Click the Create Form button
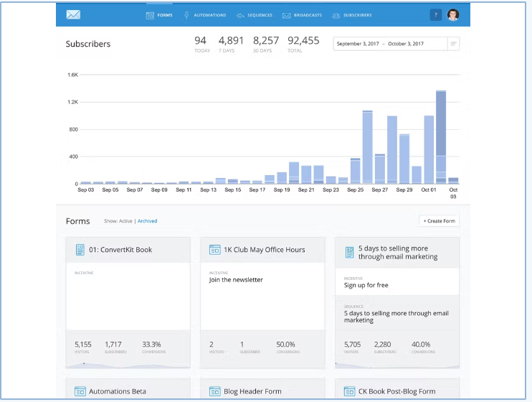 point(439,221)
